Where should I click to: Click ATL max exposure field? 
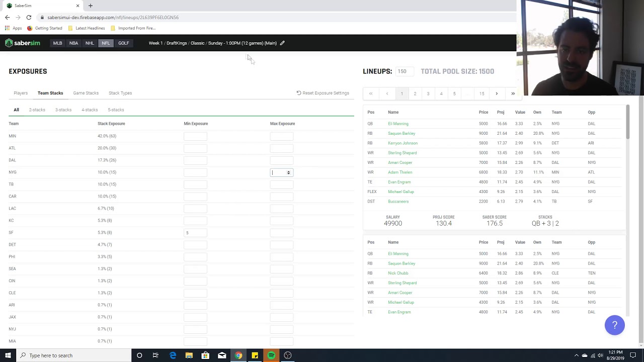click(282, 148)
